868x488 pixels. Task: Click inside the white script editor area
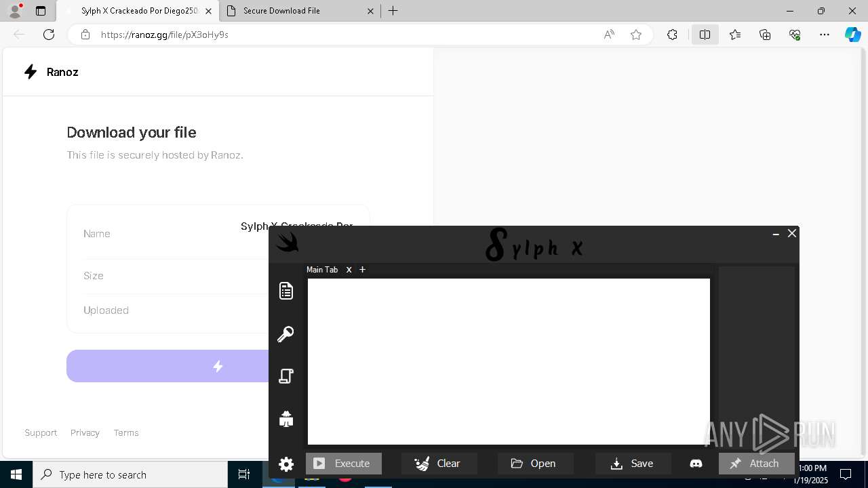(x=509, y=361)
